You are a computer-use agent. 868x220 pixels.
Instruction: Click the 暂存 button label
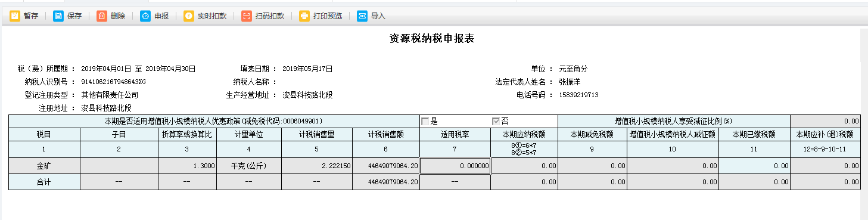(x=31, y=16)
